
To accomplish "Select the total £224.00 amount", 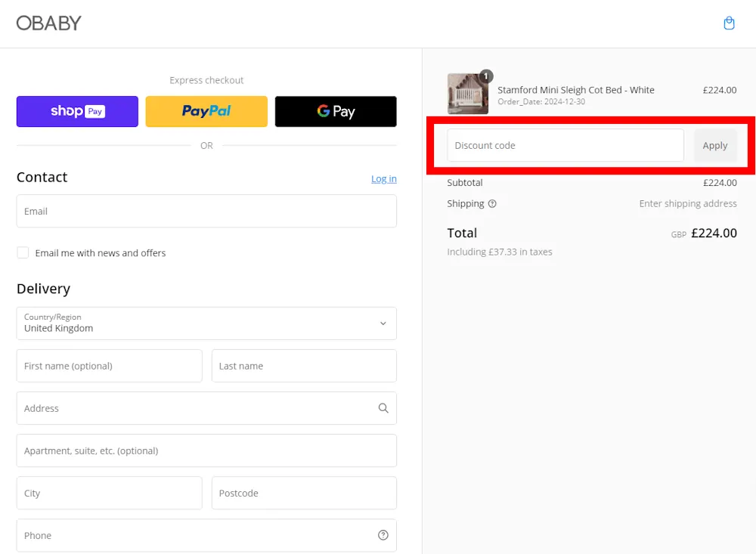I will (x=714, y=234).
